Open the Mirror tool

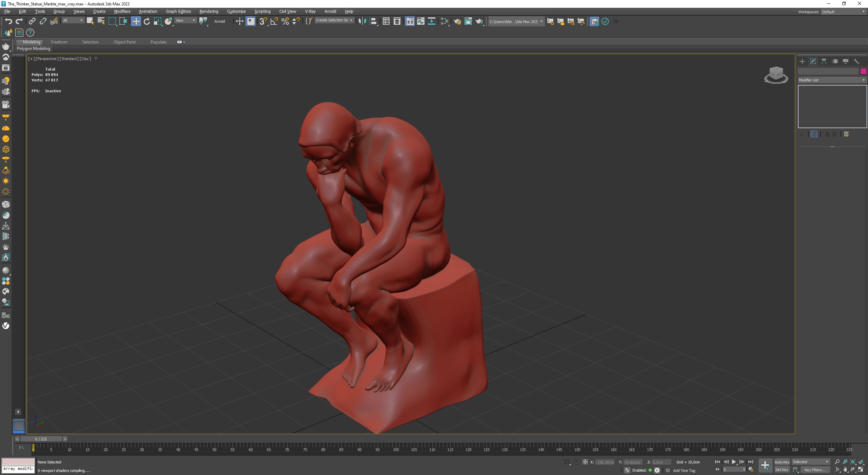click(362, 21)
